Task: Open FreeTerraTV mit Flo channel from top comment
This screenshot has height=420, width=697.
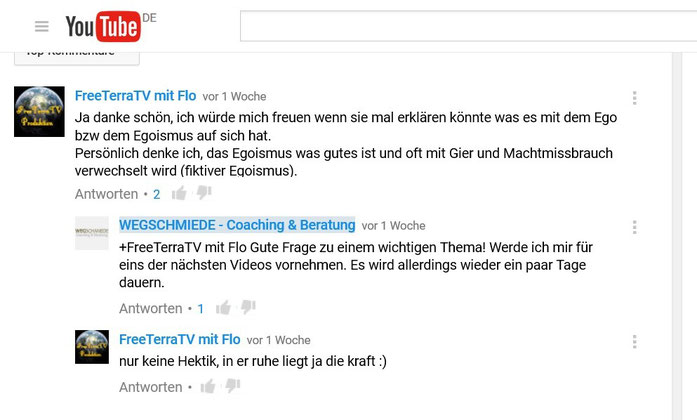Action: coord(135,96)
